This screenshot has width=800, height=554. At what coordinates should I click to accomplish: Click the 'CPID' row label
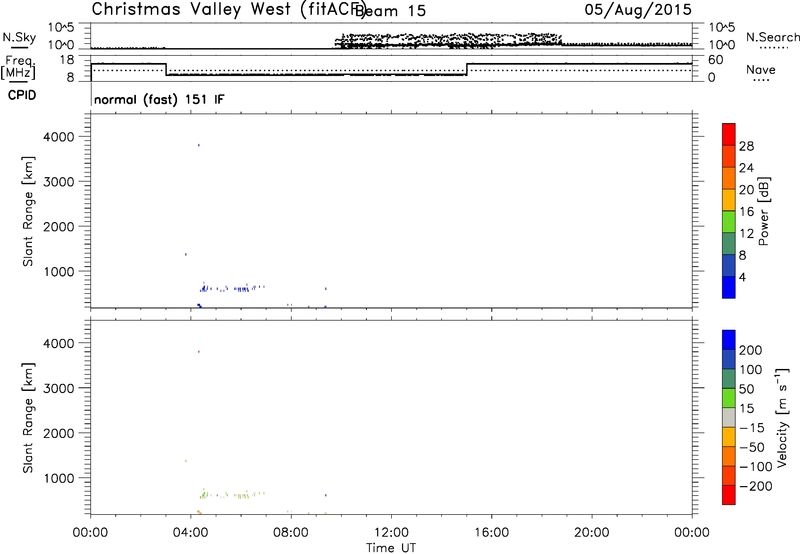pyautogui.click(x=22, y=95)
